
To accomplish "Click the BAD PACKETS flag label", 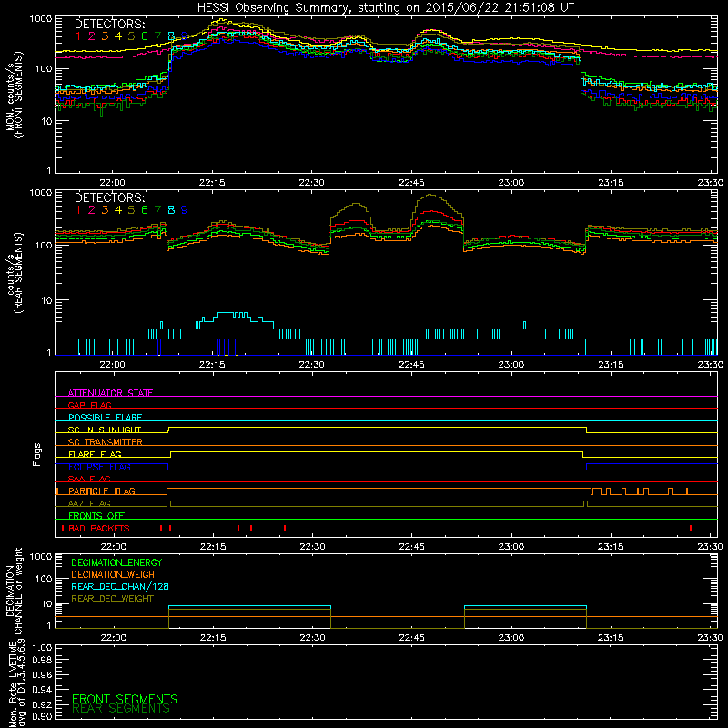I will click(x=99, y=528).
